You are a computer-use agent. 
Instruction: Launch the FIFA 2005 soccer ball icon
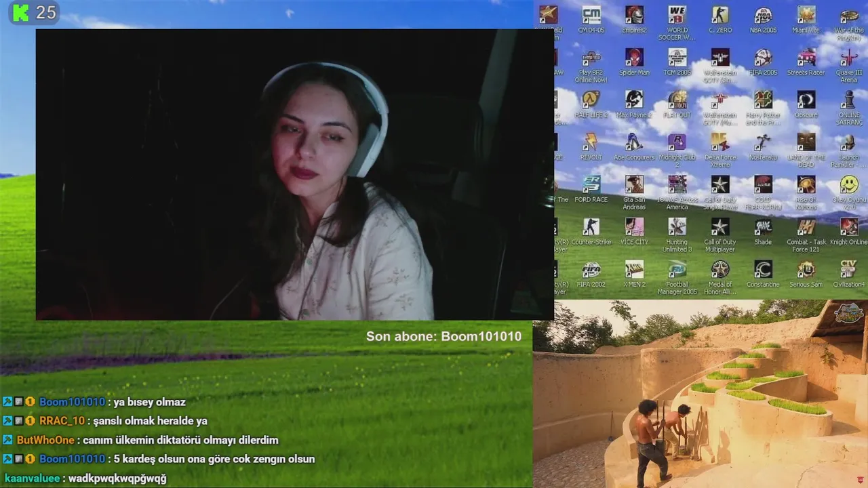click(x=763, y=62)
